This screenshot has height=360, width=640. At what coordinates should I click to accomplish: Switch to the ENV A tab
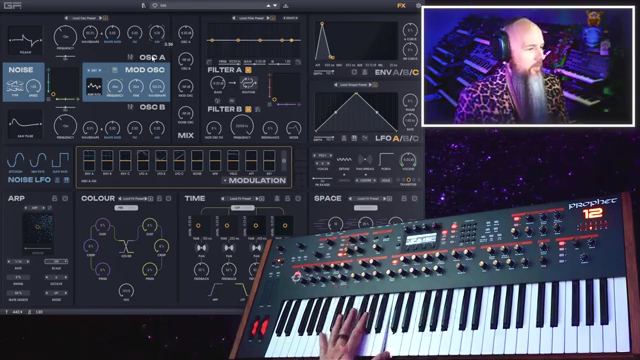pyautogui.click(x=395, y=72)
